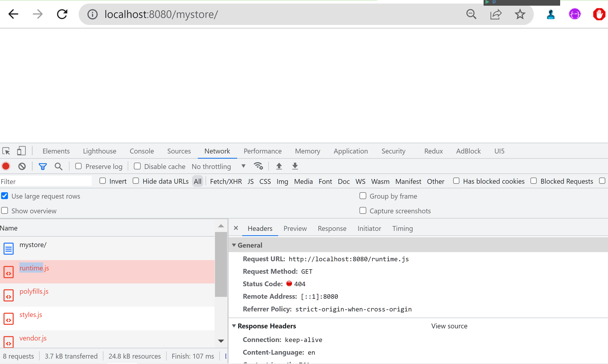Screen dimensions: 608x364
Task: Collapse the General headers section
Action: (x=234, y=245)
